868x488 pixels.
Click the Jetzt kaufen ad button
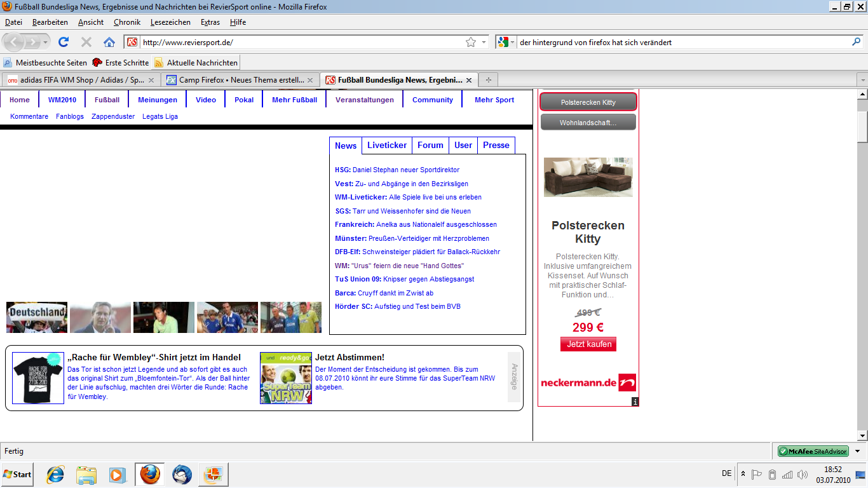(588, 344)
